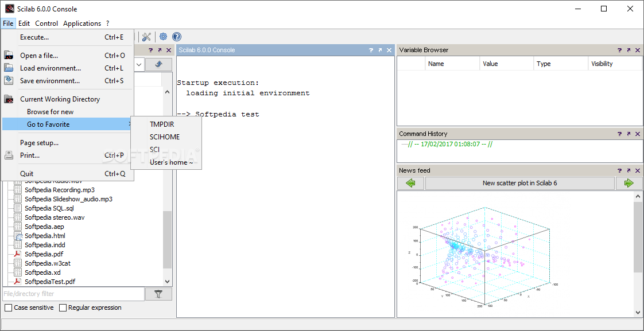Click the blue gear toolbar icon
This screenshot has height=331, width=644.
pyautogui.click(x=163, y=37)
